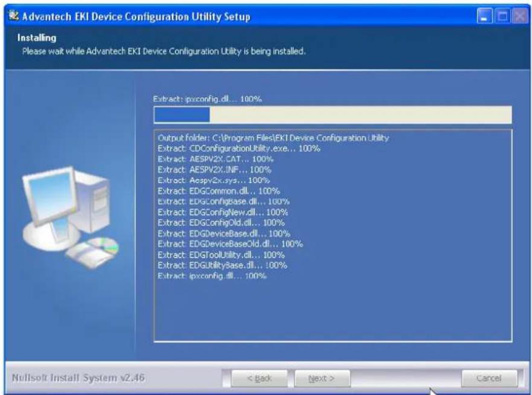
Task: Select the EDGDeviceBase.dll extract line
Action: [x=224, y=234]
